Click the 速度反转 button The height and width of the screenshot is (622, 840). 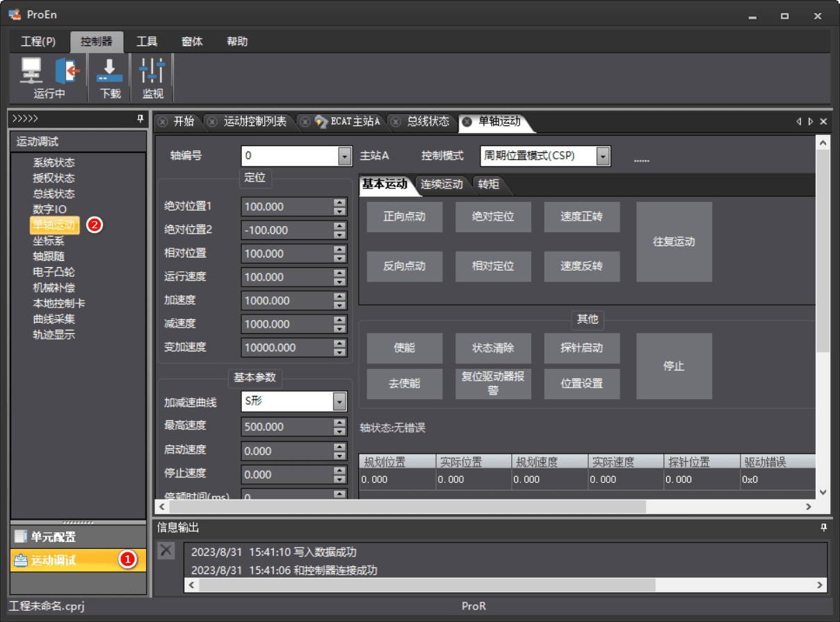point(582,266)
